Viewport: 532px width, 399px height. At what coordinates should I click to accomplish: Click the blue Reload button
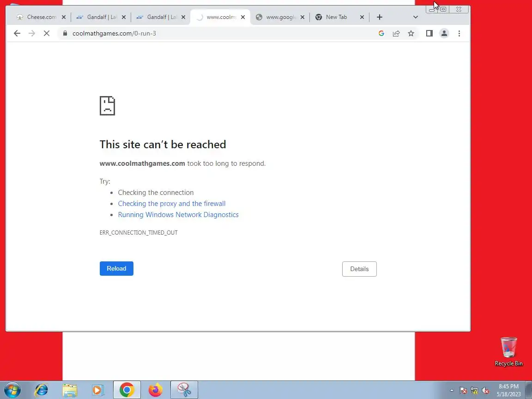click(x=116, y=268)
